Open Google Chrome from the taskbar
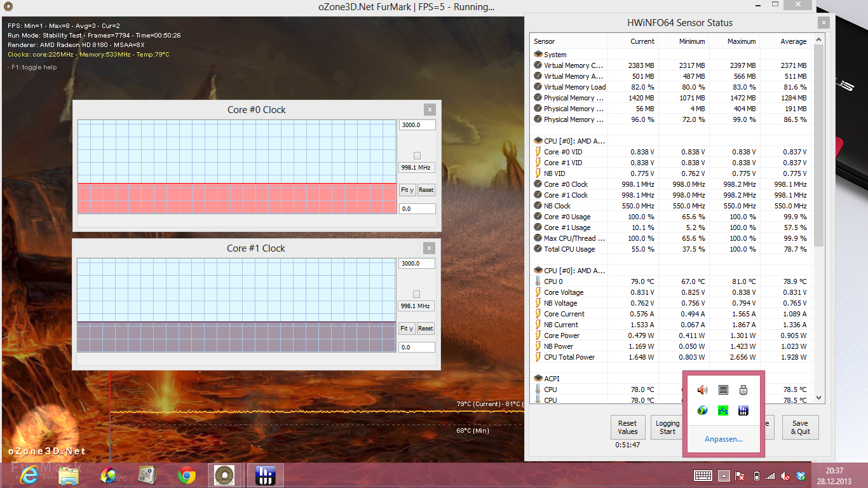The width and height of the screenshot is (868, 488). [186, 475]
